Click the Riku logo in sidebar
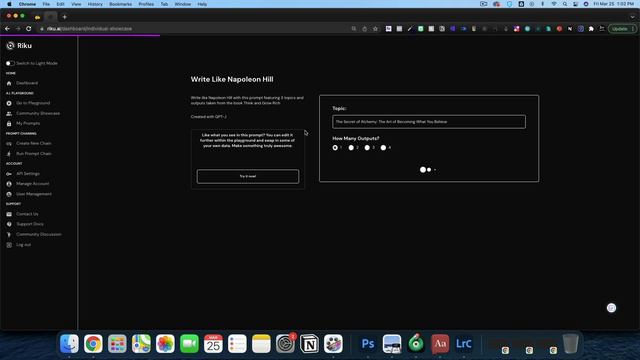The width and height of the screenshot is (640, 360). tap(19, 46)
